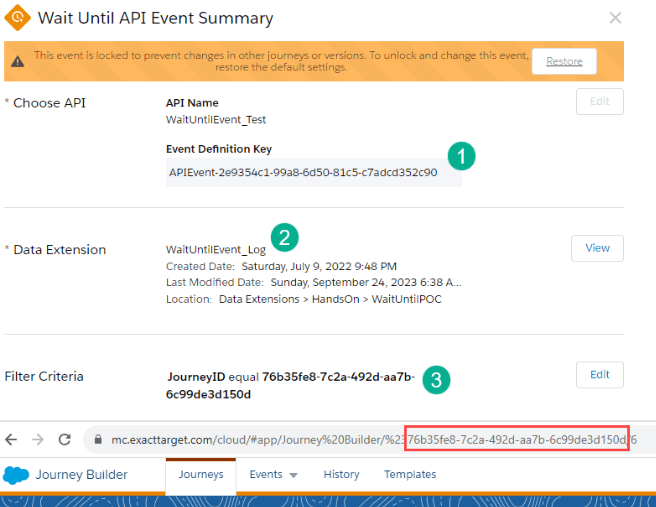Click the Salesforce cloud logo
The height and width of the screenshot is (507, 656).
point(15,475)
